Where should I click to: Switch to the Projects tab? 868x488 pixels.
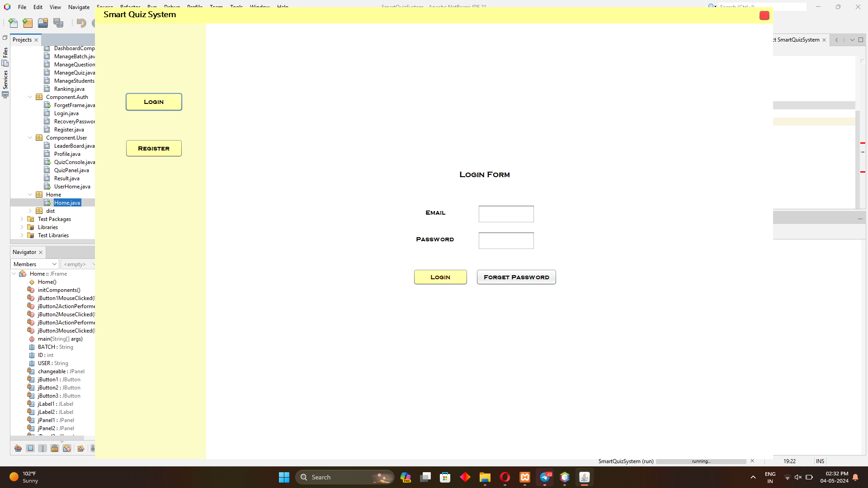[x=22, y=40]
